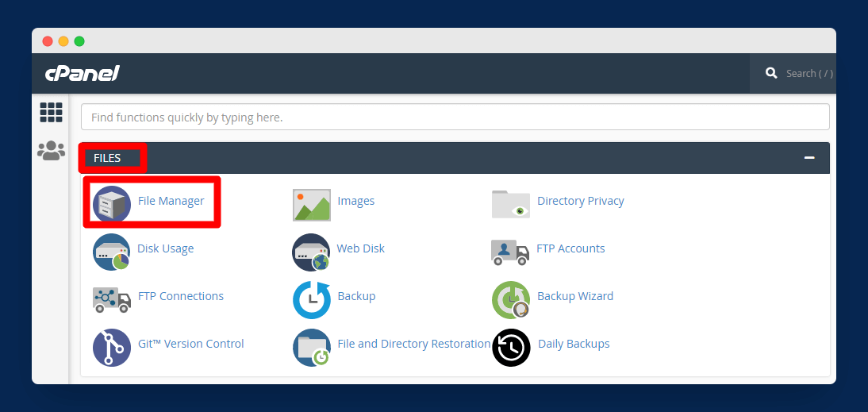The height and width of the screenshot is (412, 868).
Task: Collapse the FILES section with minus button
Action: pos(809,158)
